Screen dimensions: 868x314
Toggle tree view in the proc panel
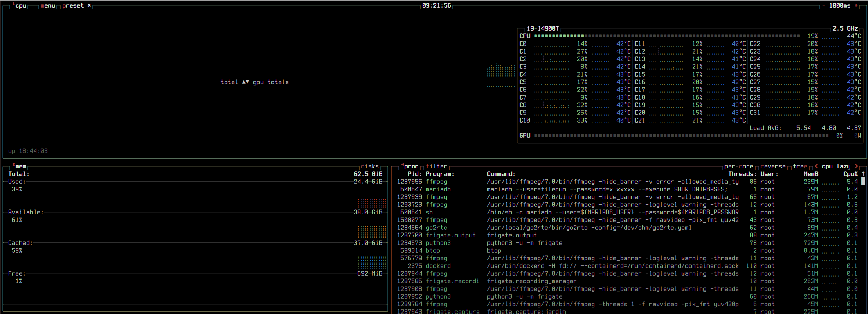tap(800, 166)
